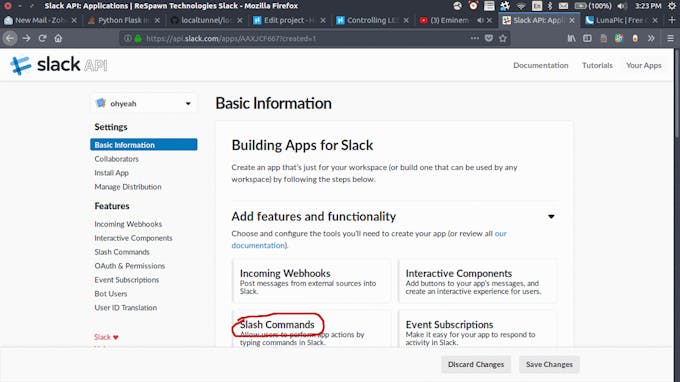
Task: Open Event Subscriptions in sidebar
Action: tap(127, 279)
